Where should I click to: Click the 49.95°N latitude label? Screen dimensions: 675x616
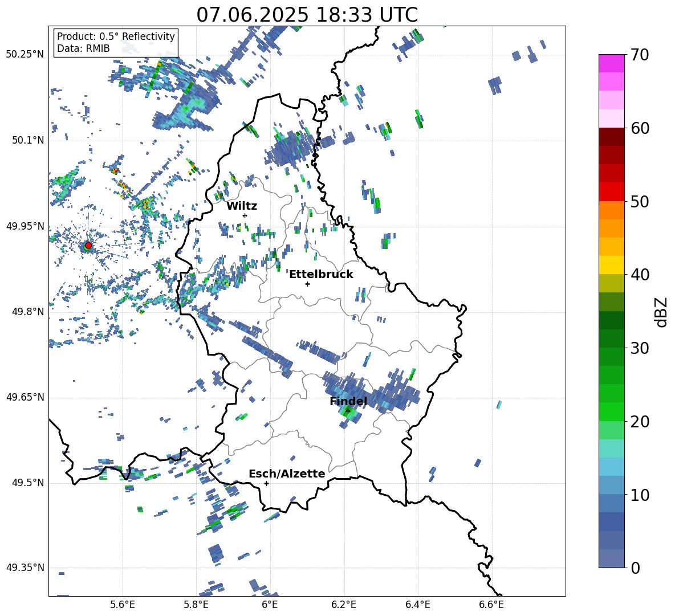(x=25, y=226)
